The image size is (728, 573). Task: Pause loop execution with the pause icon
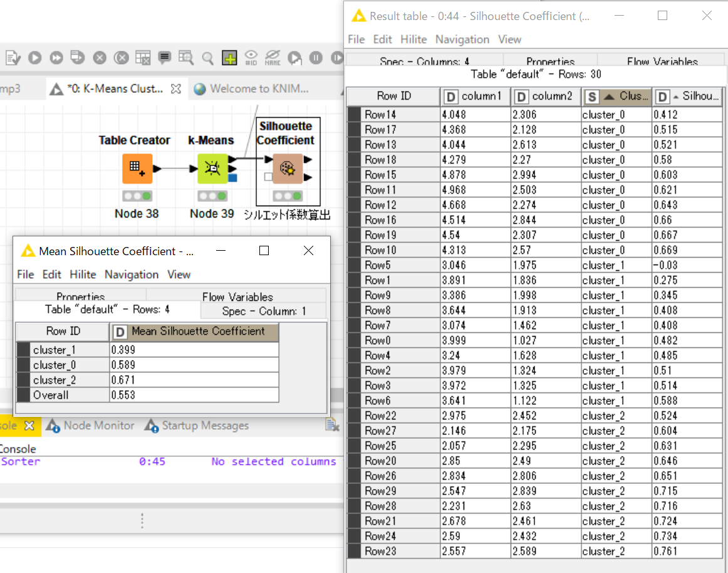(x=316, y=58)
